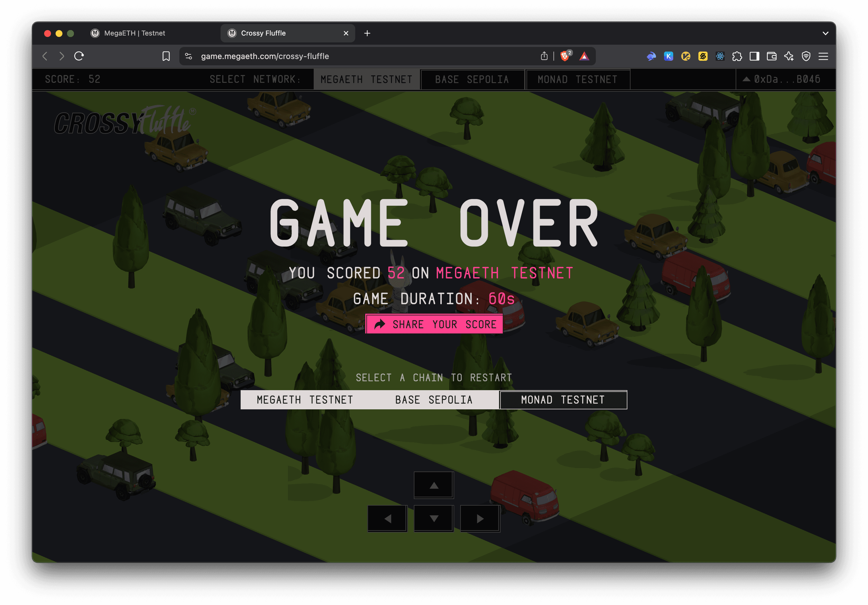Viewport: 868px width, 605px height.
Task: Restart game on Monad Testnet
Action: (x=563, y=400)
